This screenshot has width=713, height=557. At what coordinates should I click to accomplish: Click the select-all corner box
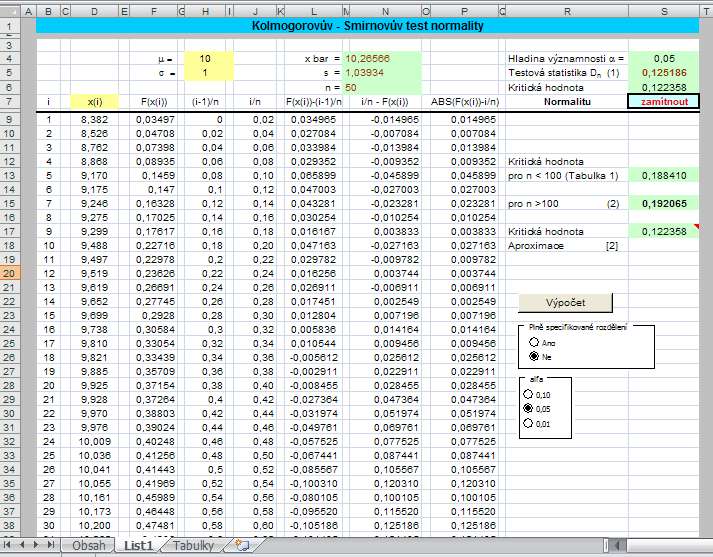point(10,12)
